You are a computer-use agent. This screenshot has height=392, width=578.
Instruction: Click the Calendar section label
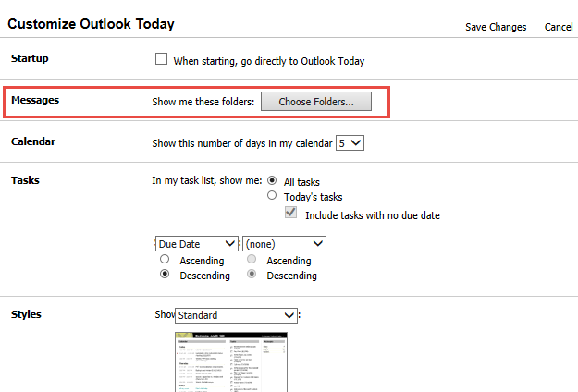click(33, 141)
